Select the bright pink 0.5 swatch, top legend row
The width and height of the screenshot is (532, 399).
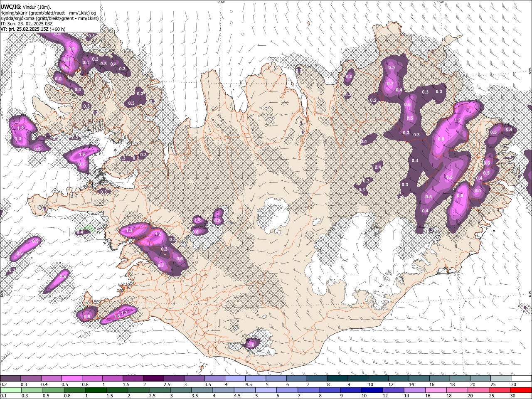point(71,379)
